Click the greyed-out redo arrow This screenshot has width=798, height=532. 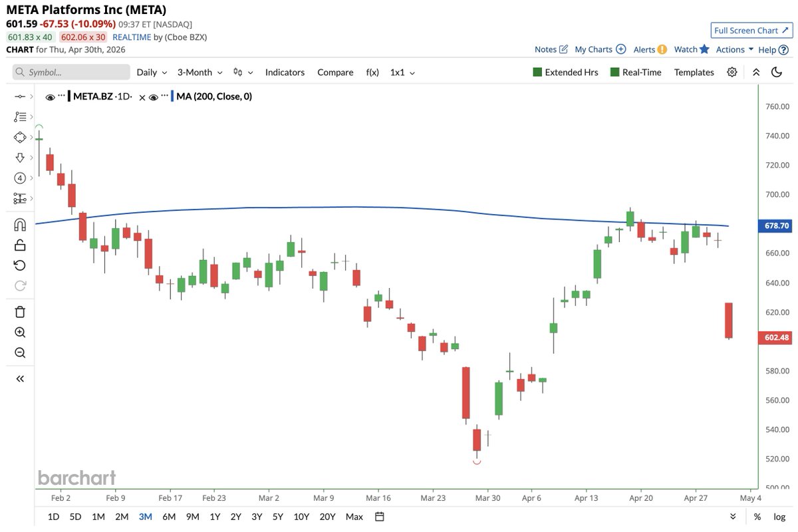coord(20,286)
